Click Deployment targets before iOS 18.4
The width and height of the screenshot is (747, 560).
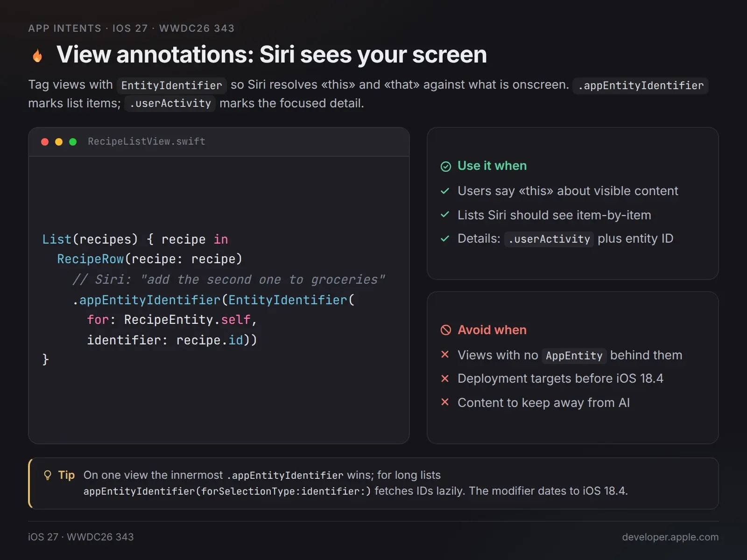point(560,378)
